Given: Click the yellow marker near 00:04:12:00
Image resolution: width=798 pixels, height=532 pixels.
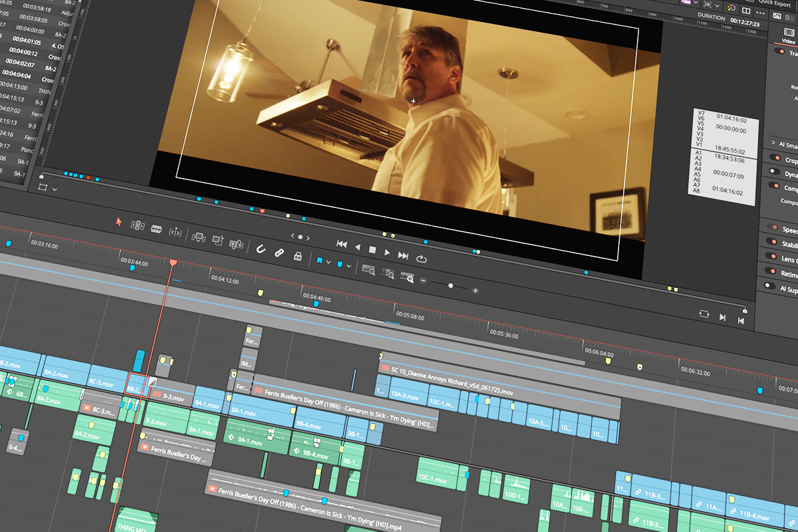Looking at the screenshot, I should pyautogui.click(x=261, y=293).
